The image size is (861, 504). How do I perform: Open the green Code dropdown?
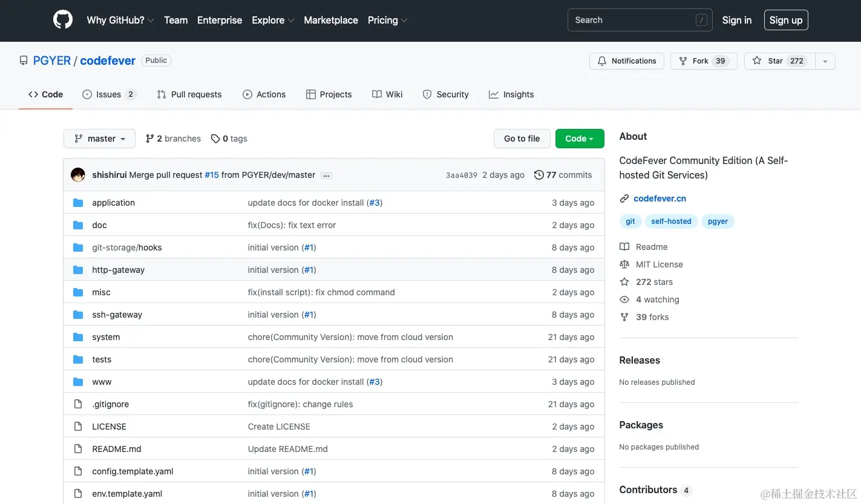pyautogui.click(x=580, y=139)
